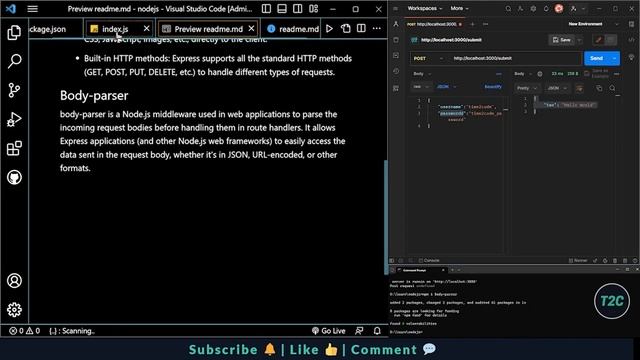
Task: Click the Postman search icon
Action: tap(508, 9)
